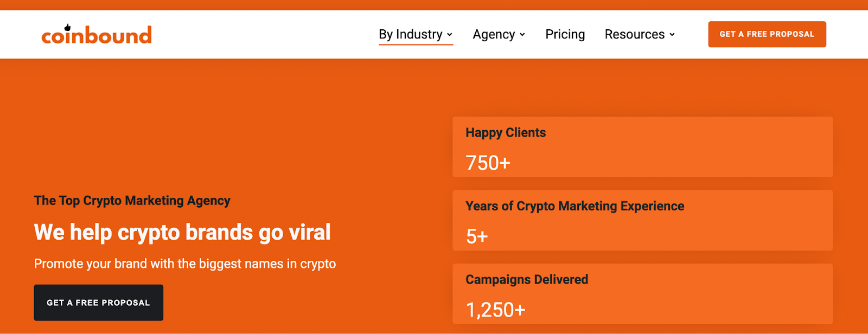Expand the Agency dropdown arrow
This screenshot has height=334, width=868.
coord(522,35)
